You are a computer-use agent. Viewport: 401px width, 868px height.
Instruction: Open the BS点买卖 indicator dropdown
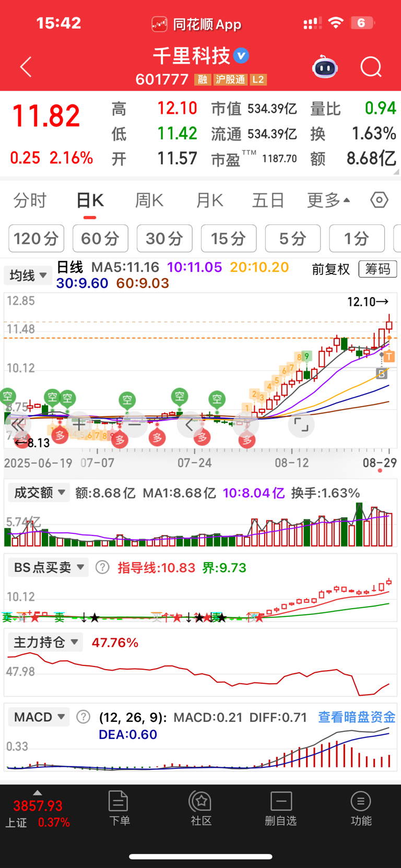49,567
